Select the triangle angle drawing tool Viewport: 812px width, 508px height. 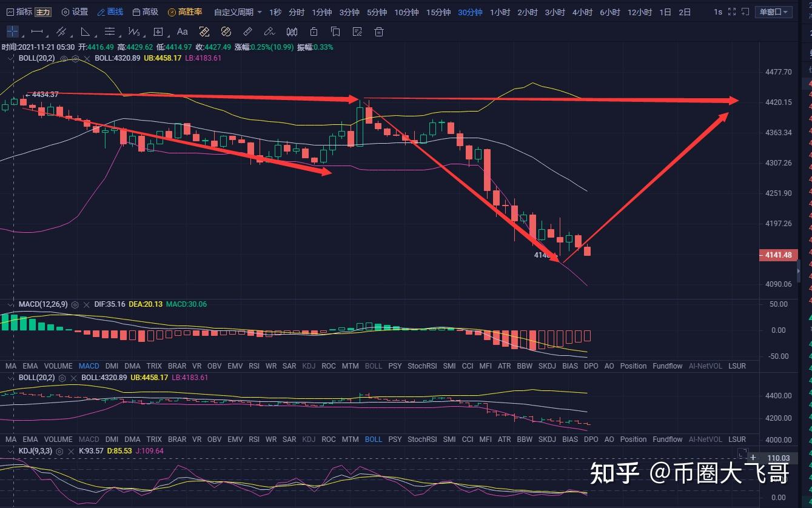pos(85,32)
